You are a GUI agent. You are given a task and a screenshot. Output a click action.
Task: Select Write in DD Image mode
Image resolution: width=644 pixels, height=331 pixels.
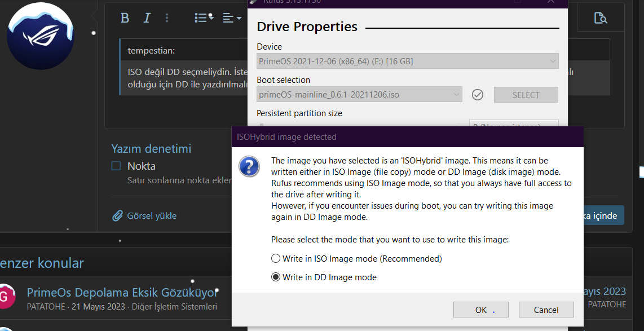324,277
